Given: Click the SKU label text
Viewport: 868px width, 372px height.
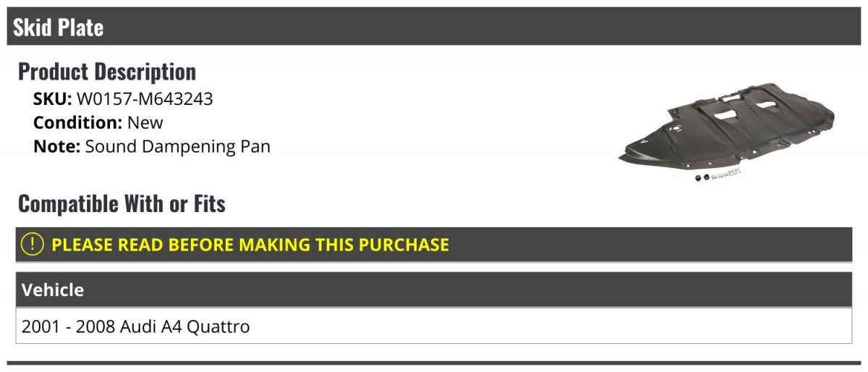Looking at the screenshot, I should [52, 99].
